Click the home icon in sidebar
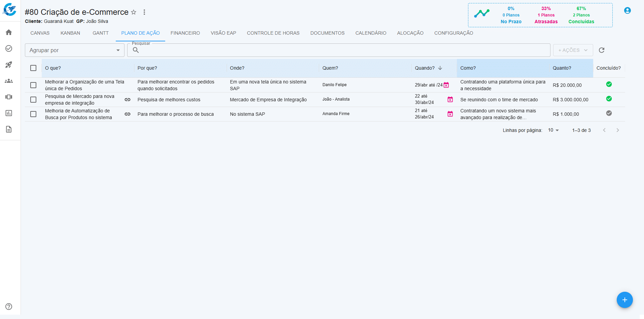Viewport: 644px width, 319px height. point(9,32)
